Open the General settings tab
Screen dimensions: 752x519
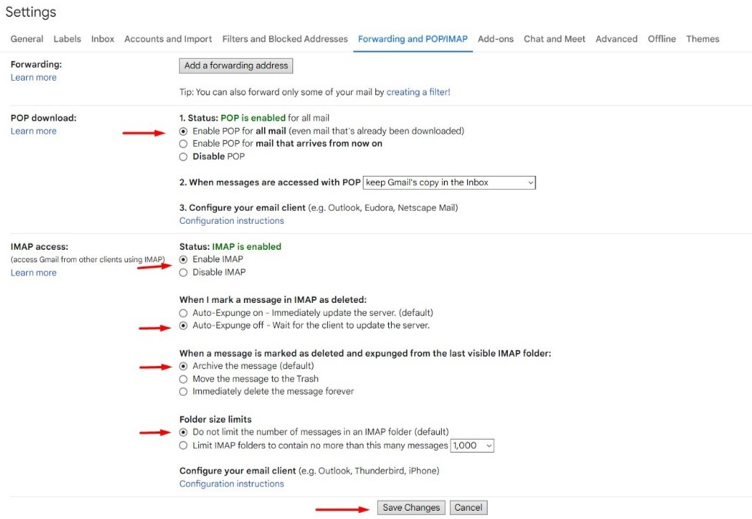pos(27,39)
